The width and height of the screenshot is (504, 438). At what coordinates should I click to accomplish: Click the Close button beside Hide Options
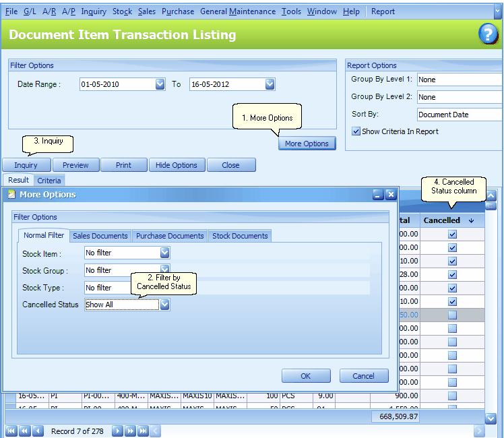point(231,165)
